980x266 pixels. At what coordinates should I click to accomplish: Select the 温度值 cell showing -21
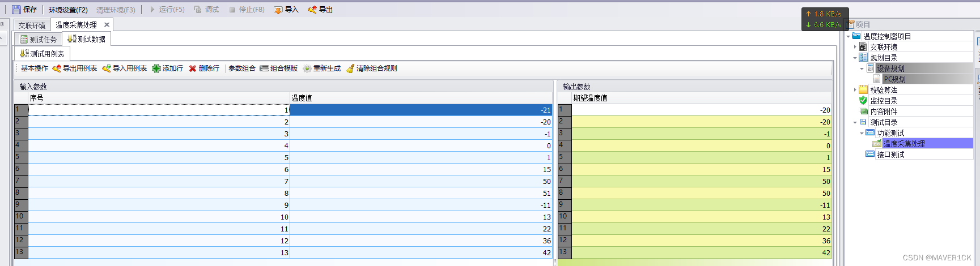421,110
